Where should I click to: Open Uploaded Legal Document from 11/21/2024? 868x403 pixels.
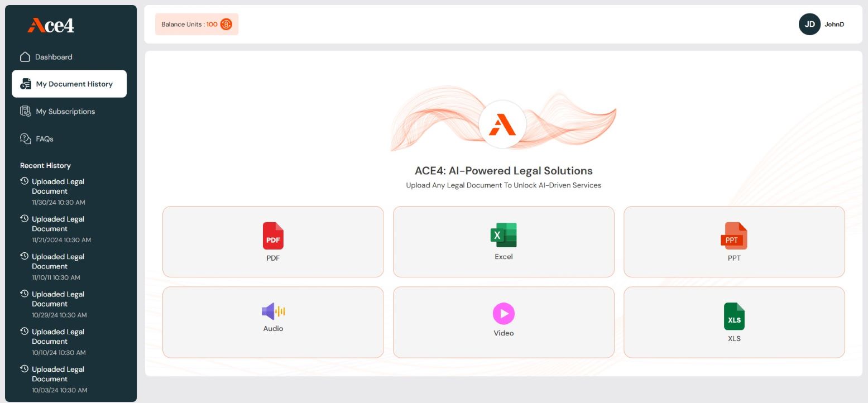pos(58,224)
